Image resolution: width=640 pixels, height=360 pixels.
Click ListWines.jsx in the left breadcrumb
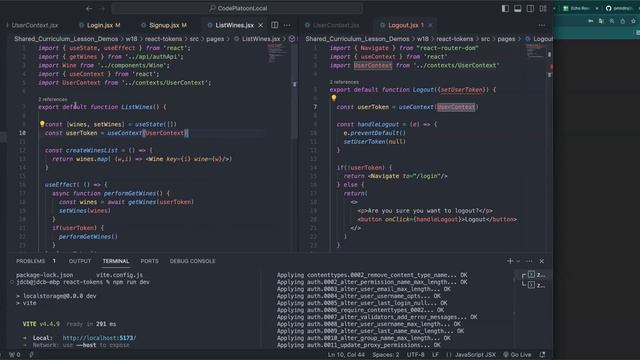tap(261, 39)
